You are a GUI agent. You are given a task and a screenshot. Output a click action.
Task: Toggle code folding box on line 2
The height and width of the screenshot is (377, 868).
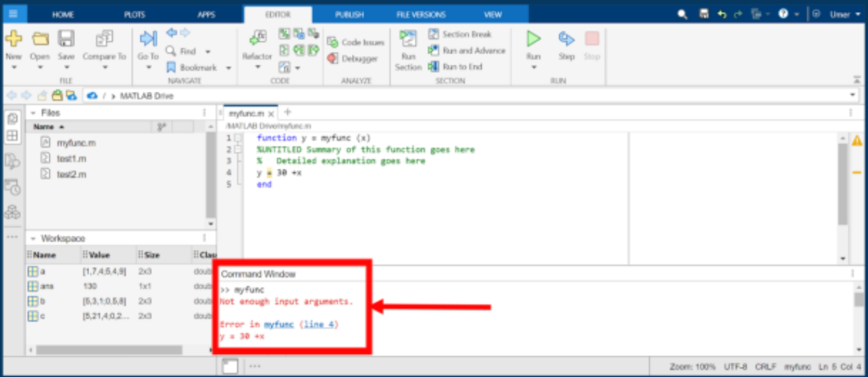[x=238, y=150]
